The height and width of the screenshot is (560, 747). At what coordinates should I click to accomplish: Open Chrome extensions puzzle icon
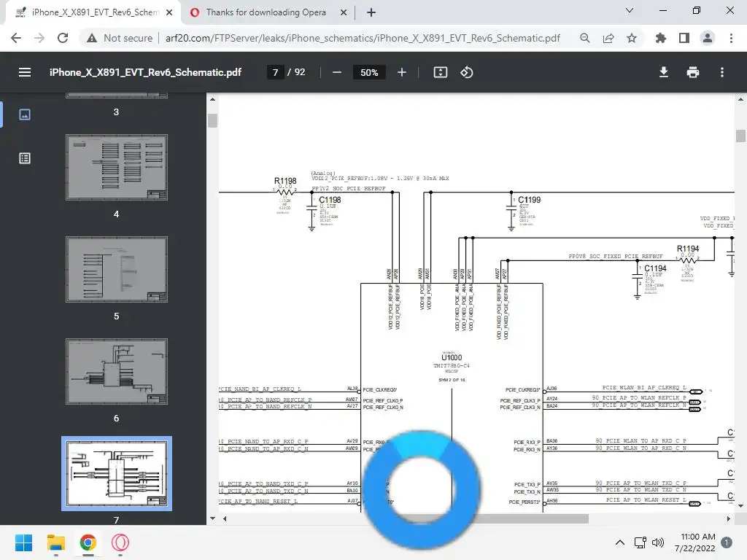click(660, 38)
